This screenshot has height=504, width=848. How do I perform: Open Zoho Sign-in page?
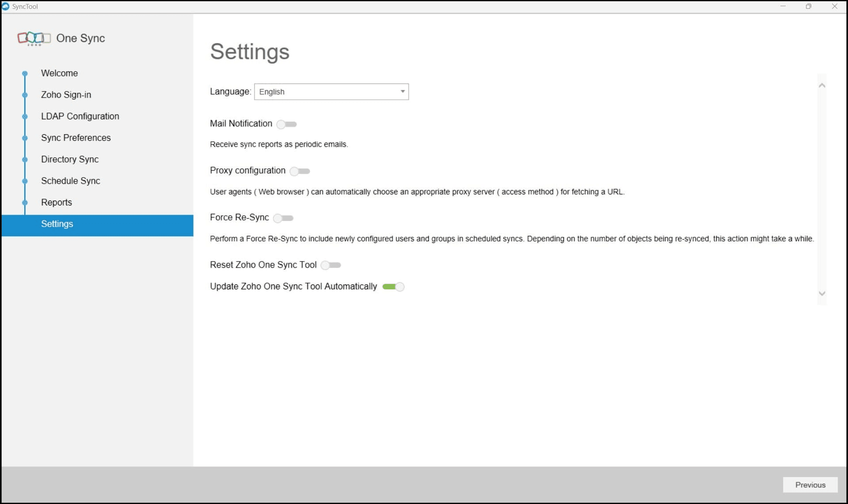(66, 95)
